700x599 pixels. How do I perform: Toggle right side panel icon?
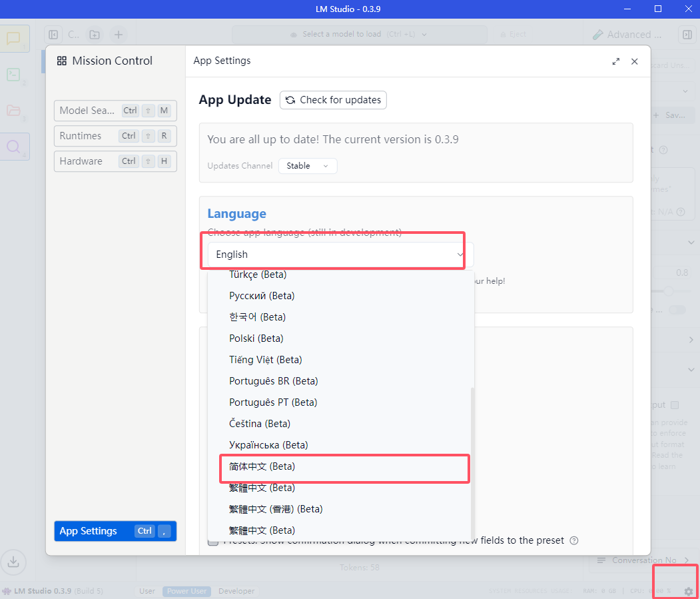687,35
